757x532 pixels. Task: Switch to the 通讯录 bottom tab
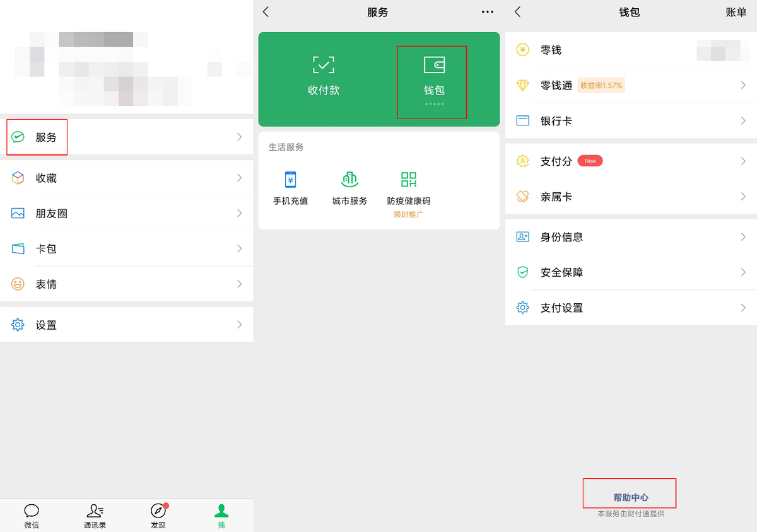pyautogui.click(x=95, y=515)
